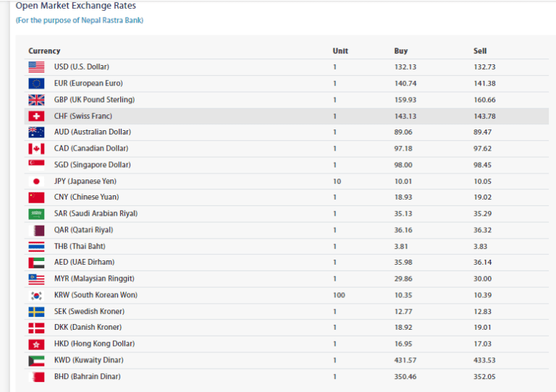Click the KWD buy rate 431.57

tap(406, 360)
